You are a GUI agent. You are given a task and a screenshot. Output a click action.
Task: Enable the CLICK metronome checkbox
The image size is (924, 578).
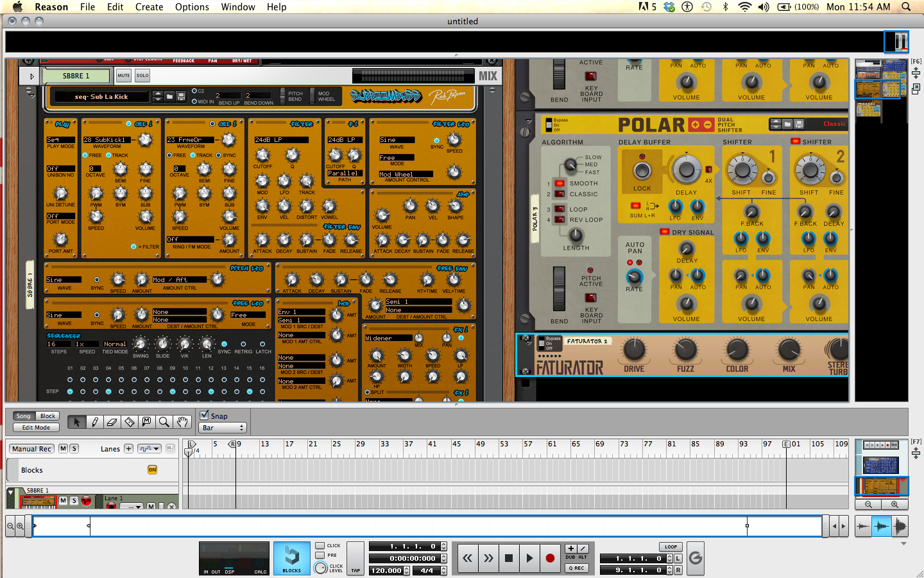[319, 545]
